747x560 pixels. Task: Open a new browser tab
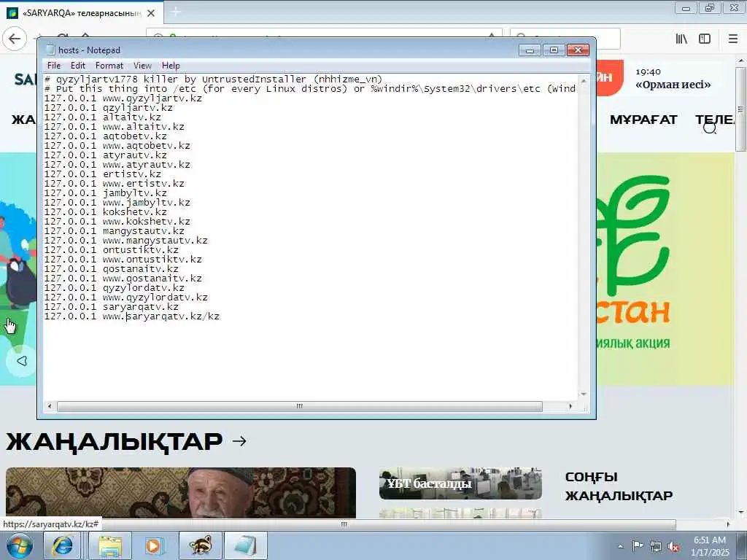175,12
